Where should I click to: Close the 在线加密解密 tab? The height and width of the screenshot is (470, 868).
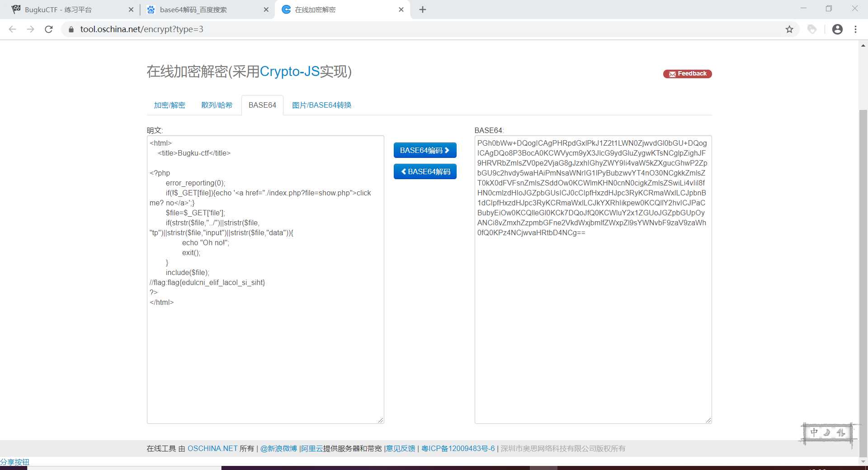click(401, 9)
